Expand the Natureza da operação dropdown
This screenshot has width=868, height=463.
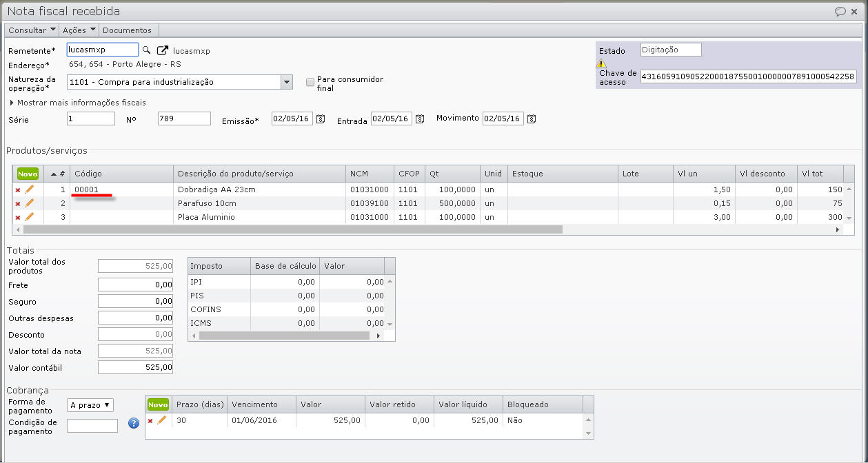point(287,82)
